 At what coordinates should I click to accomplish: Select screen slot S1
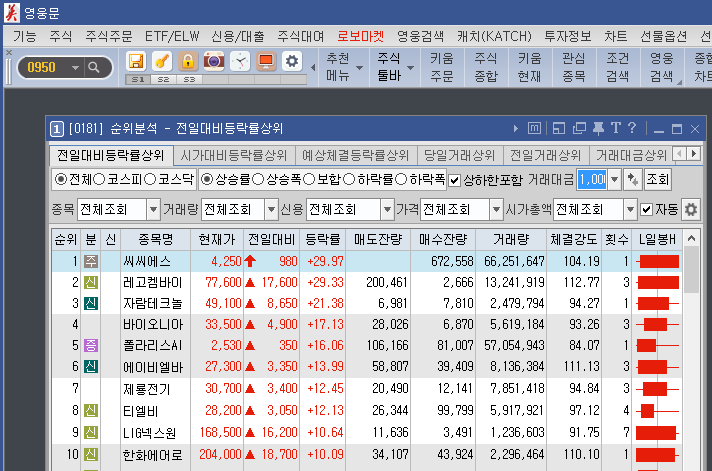[x=138, y=79]
